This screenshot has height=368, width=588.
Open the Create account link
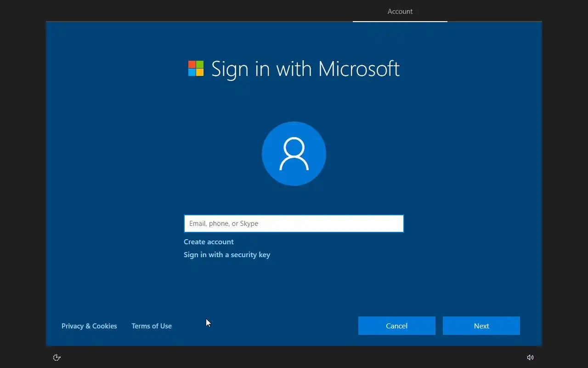[209, 241]
